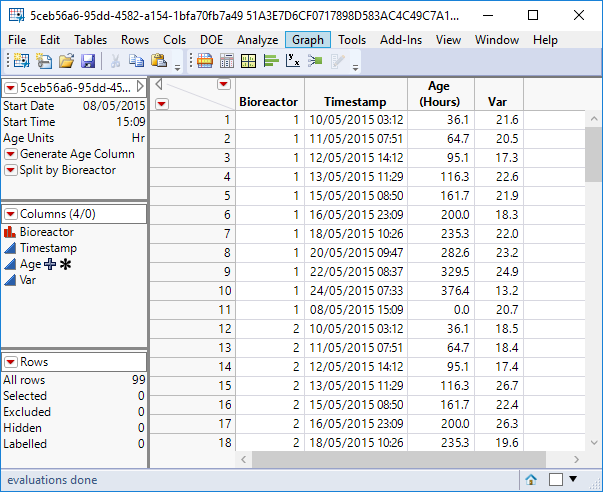Screen dimensions: 603x492
Task: Click the vertical scrollbar of data grid
Action: 593,300
